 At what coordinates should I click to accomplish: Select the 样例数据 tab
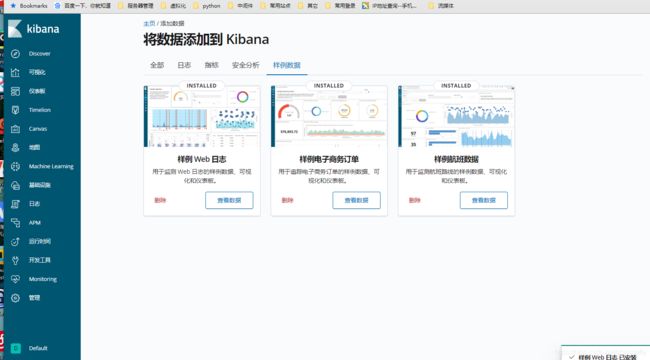(x=287, y=65)
